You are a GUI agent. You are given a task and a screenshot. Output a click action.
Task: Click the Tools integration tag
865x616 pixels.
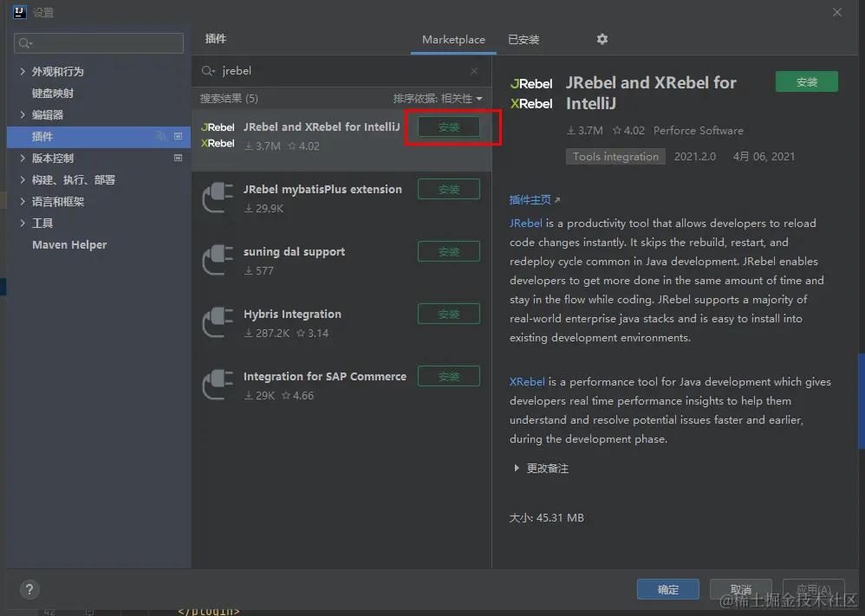tap(615, 157)
